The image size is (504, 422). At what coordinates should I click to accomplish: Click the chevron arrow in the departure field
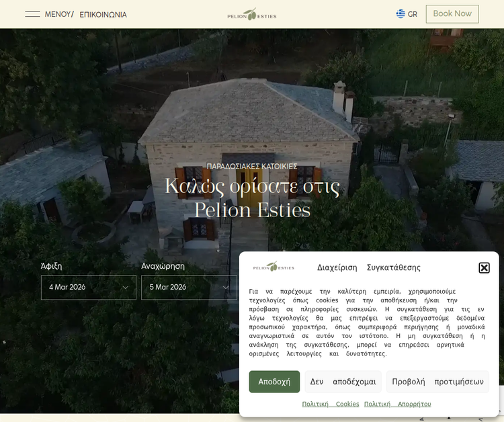(x=225, y=288)
